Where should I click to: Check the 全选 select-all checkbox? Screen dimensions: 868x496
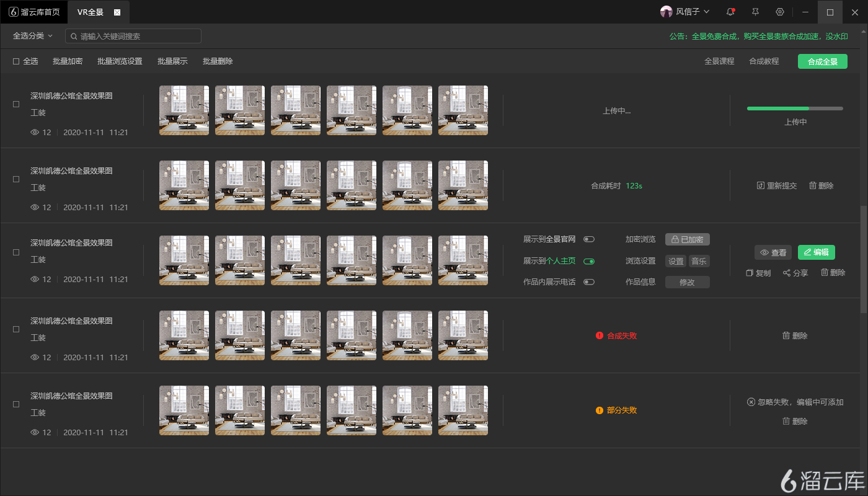[x=16, y=61]
